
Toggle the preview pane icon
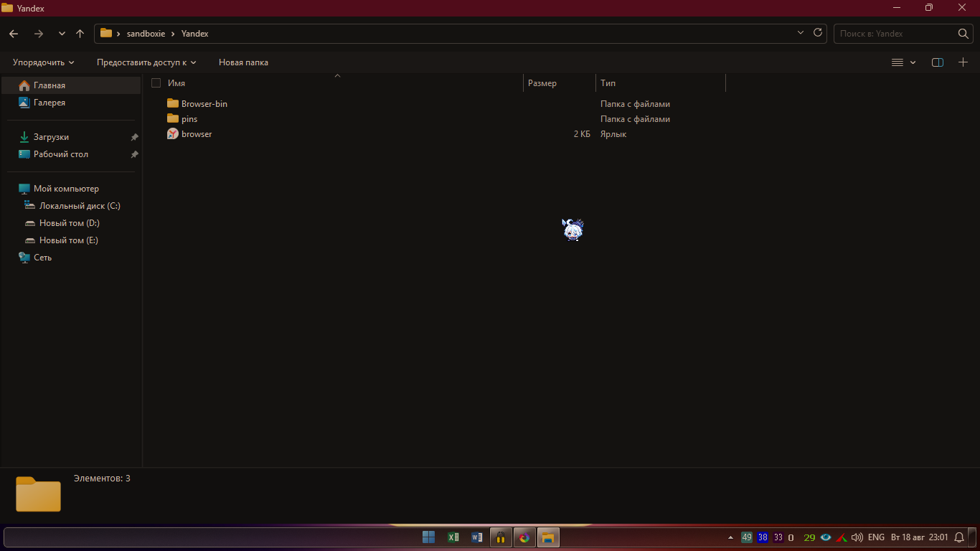[937, 62]
